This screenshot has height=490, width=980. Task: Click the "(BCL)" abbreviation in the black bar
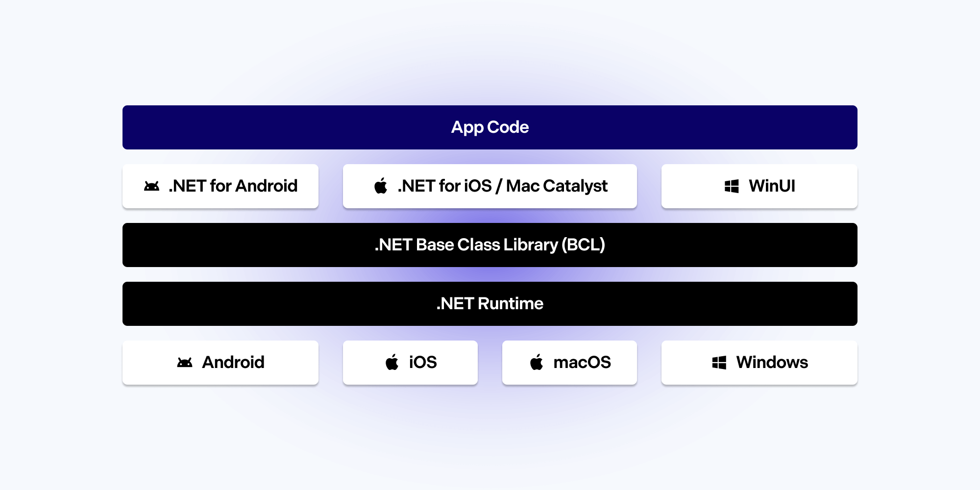pos(583,245)
